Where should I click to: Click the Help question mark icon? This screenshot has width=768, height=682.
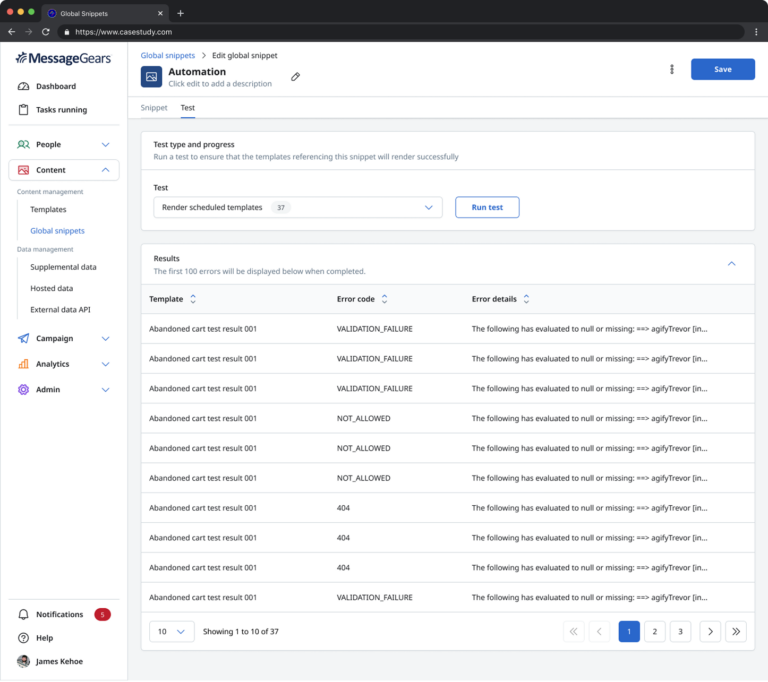pyautogui.click(x=24, y=638)
